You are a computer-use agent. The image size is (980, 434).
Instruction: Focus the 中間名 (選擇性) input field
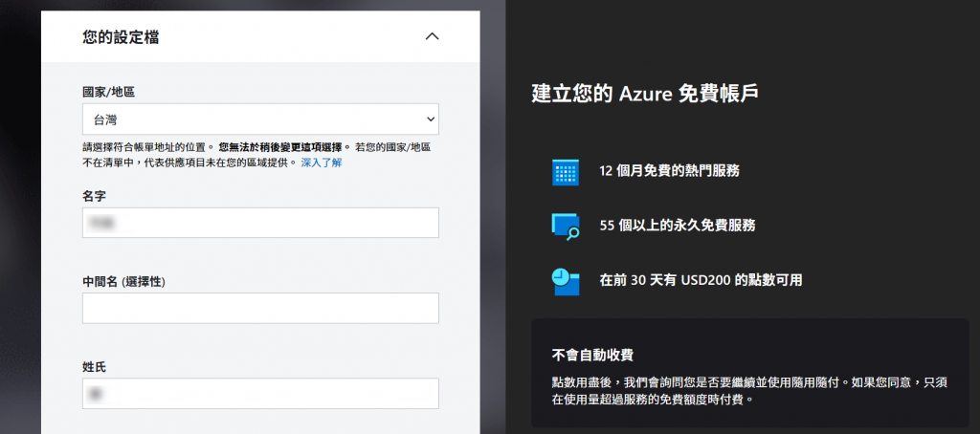pos(260,308)
